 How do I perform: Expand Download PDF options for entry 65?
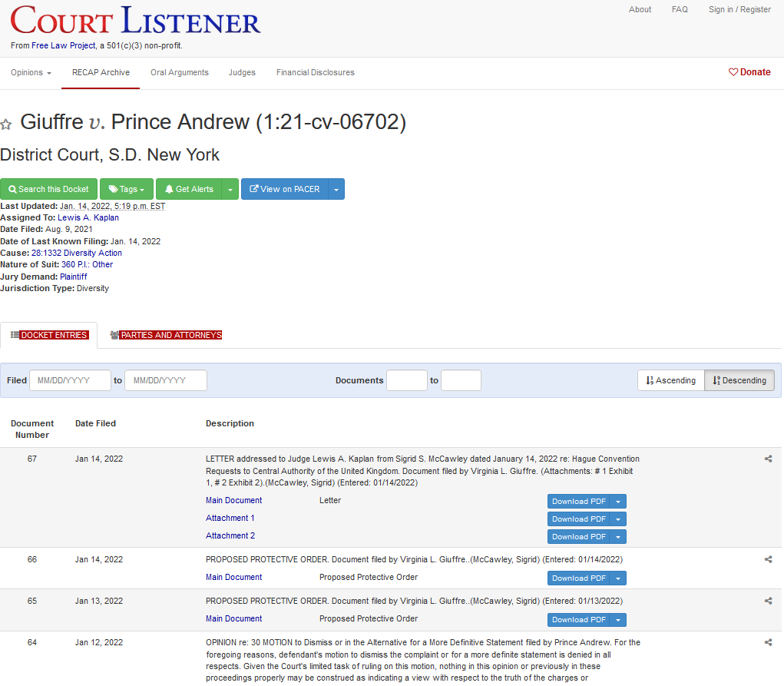coord(618,619)
